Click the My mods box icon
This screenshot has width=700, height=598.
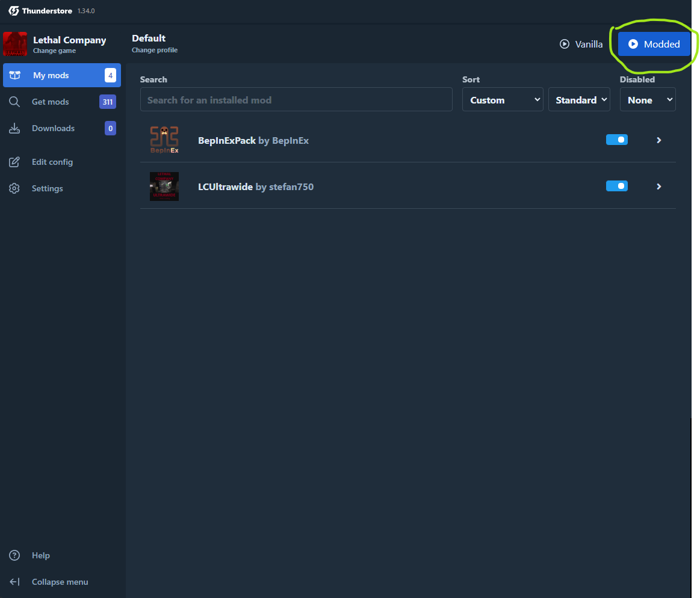pos(14,75)
